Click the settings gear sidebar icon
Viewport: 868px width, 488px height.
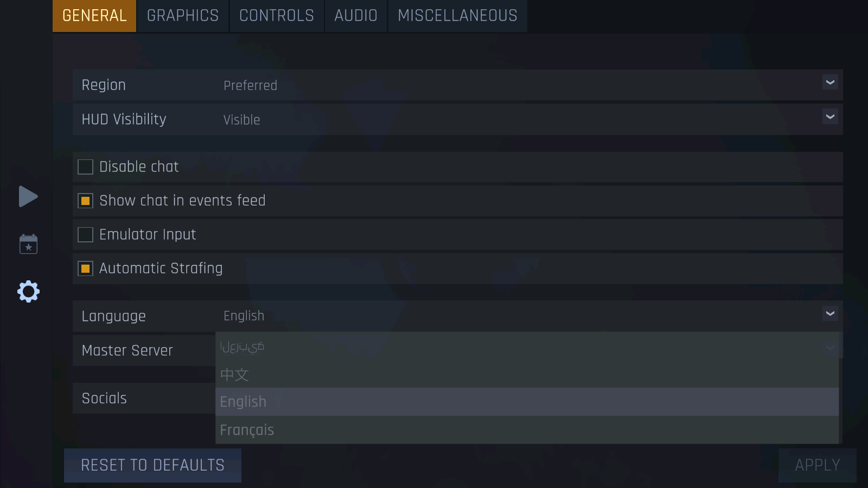[x=28, y=292]
